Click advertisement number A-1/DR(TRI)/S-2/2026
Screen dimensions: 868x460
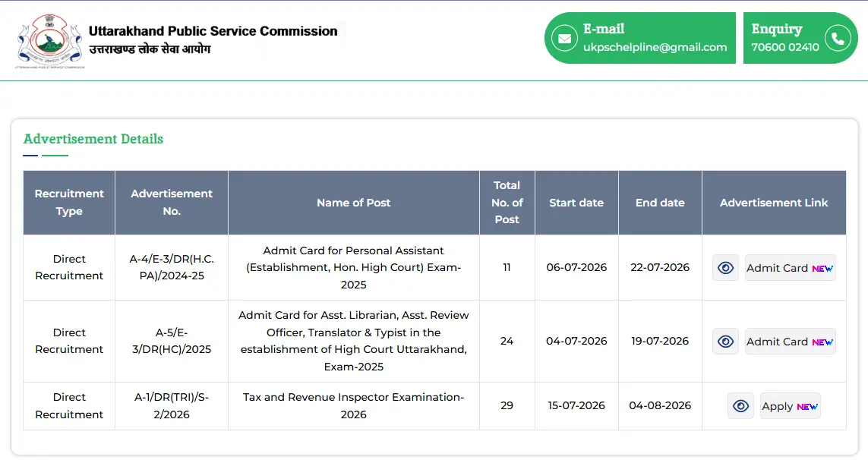click(x=172, y=406)
